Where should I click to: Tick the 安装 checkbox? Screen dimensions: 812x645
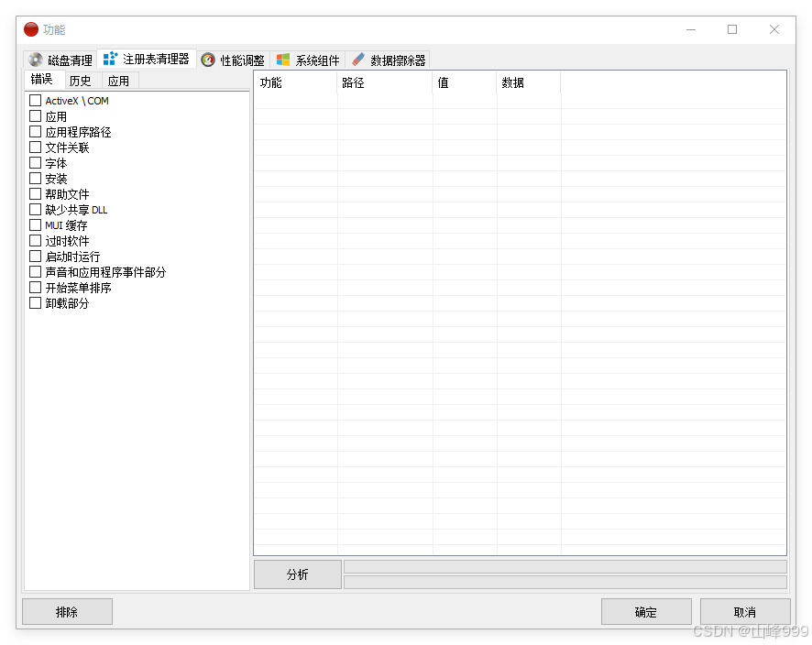[35, 178]
